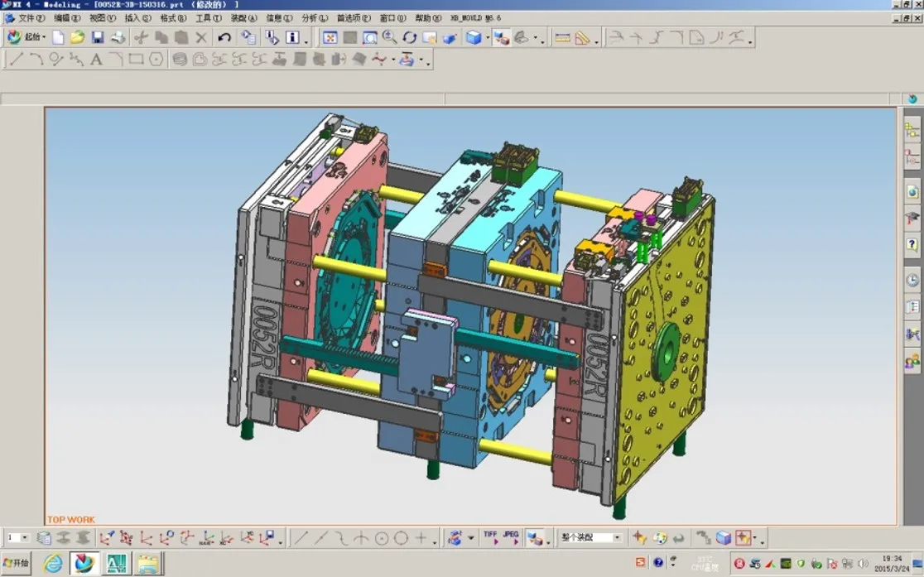
Task: Click the Undo arrow icon
Action: tap(224, 37)
